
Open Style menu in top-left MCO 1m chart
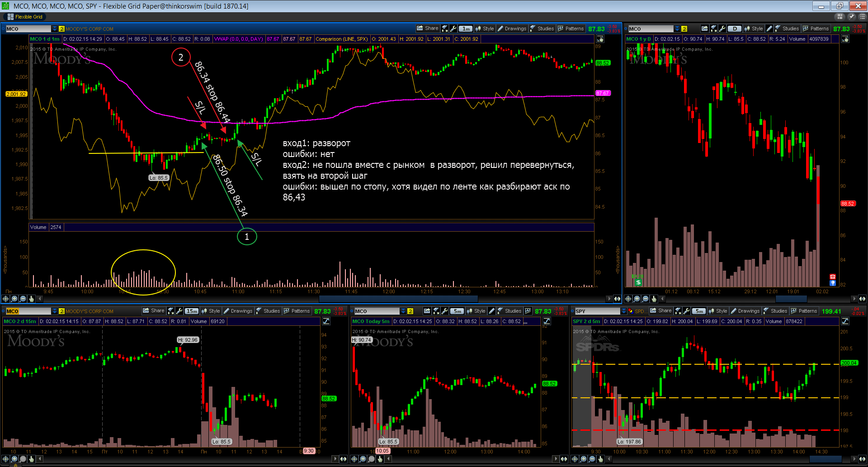484,29
